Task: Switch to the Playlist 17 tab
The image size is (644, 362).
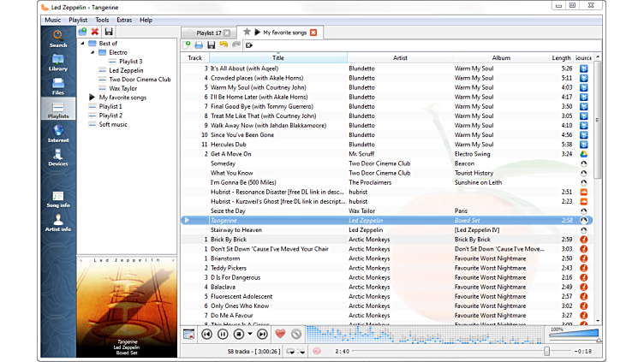Action: (209, 33)
